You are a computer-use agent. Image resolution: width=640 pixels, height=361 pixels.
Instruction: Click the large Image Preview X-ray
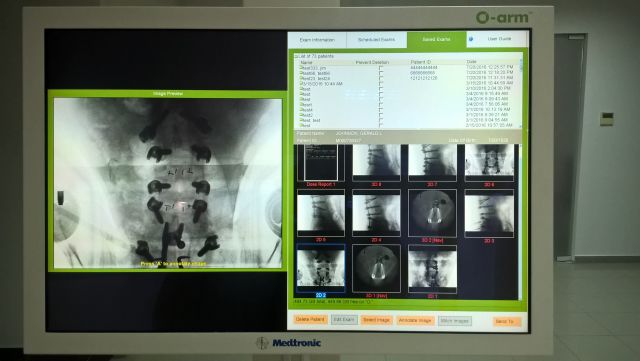click(168, 183)
